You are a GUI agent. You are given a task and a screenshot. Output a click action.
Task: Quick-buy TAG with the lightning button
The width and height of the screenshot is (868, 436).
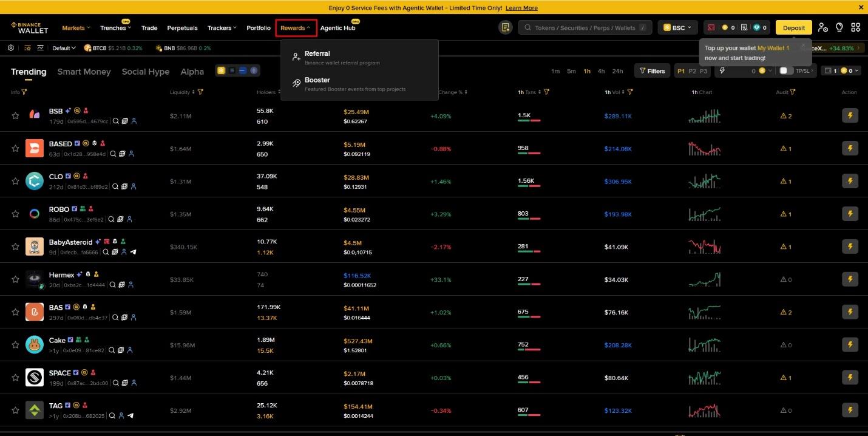[x=850, y=410]
